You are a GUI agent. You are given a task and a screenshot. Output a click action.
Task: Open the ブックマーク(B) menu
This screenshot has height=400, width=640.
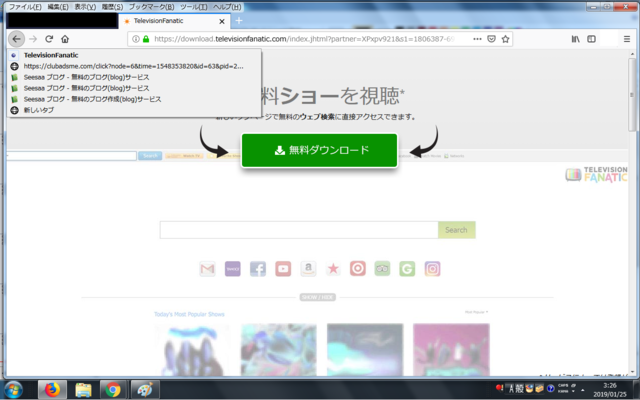click(151, 7)
